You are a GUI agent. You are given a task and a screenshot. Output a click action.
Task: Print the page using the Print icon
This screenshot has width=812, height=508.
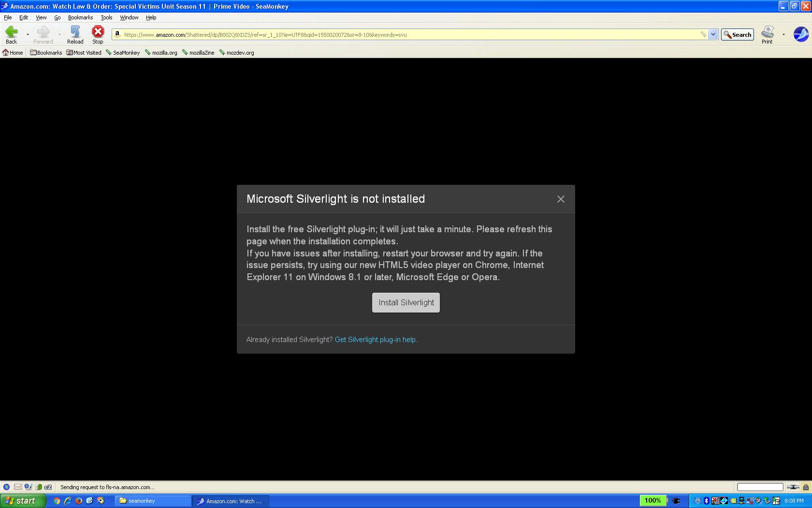pyautogui.click(x=767, y=32)
